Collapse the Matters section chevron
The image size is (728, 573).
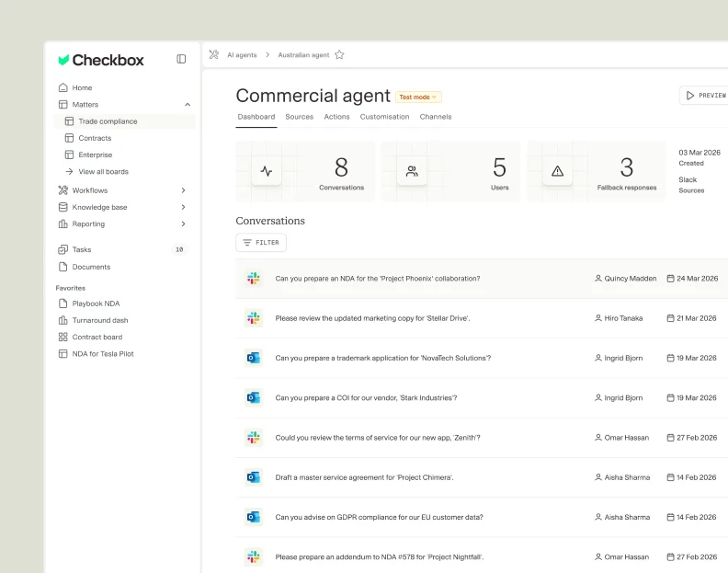coord(188,104)
